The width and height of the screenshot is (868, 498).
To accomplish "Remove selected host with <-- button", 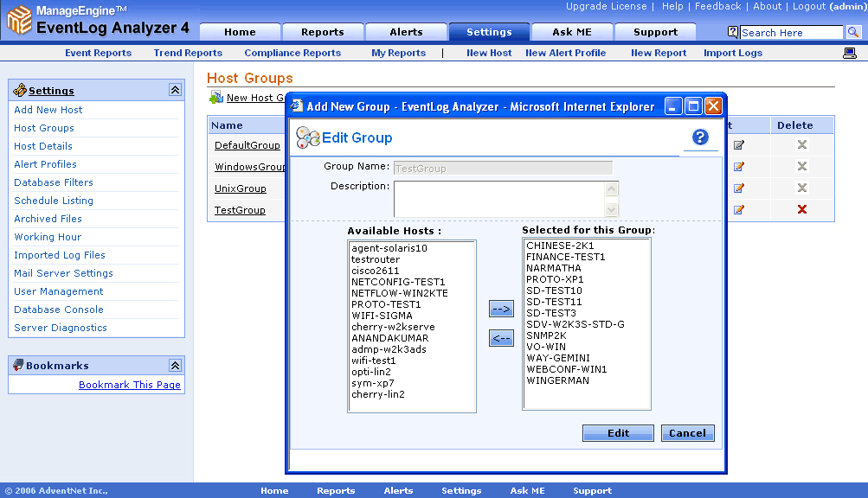I will [501, 338].
